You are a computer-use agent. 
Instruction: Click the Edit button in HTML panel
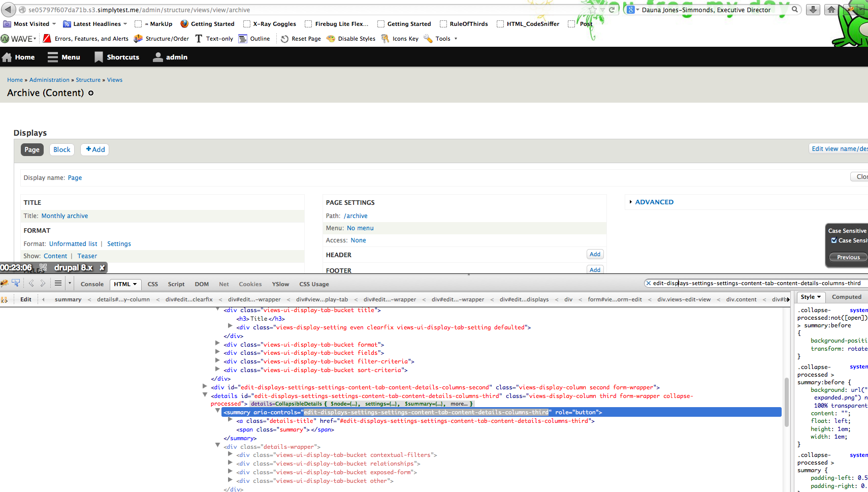click(x=26, y=299)
